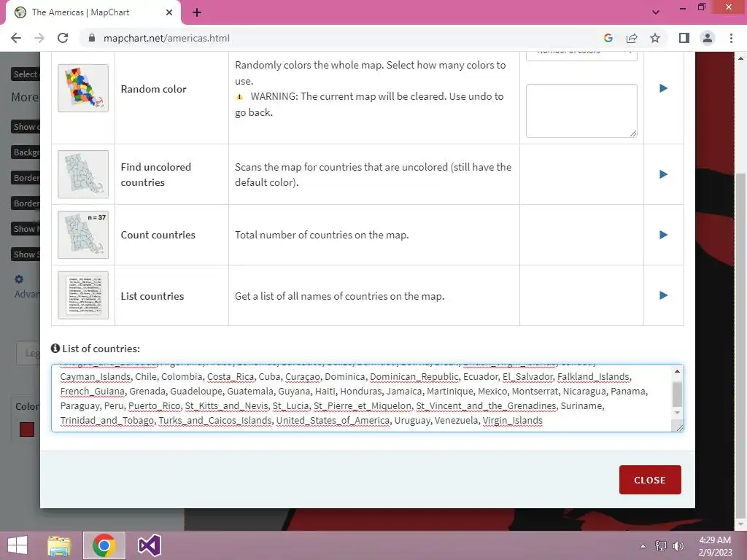
Task: Open the volume control in tray
Action: click(678, 545)
